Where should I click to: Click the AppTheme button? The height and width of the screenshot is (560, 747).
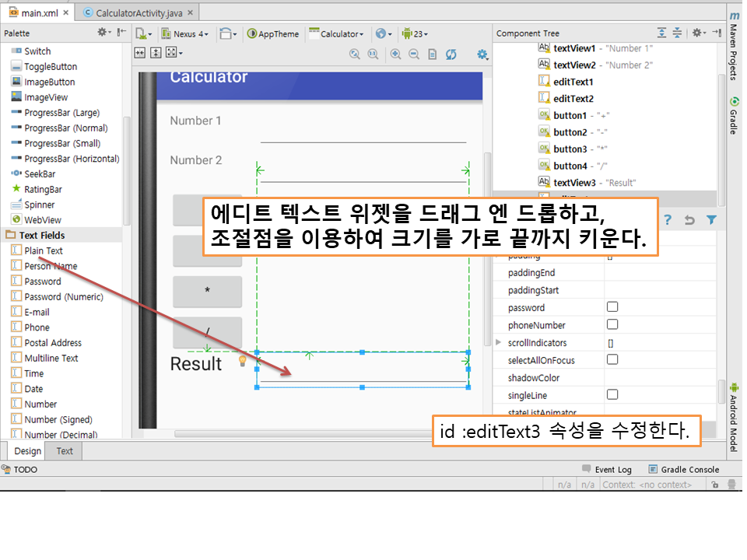coord(273,33)
